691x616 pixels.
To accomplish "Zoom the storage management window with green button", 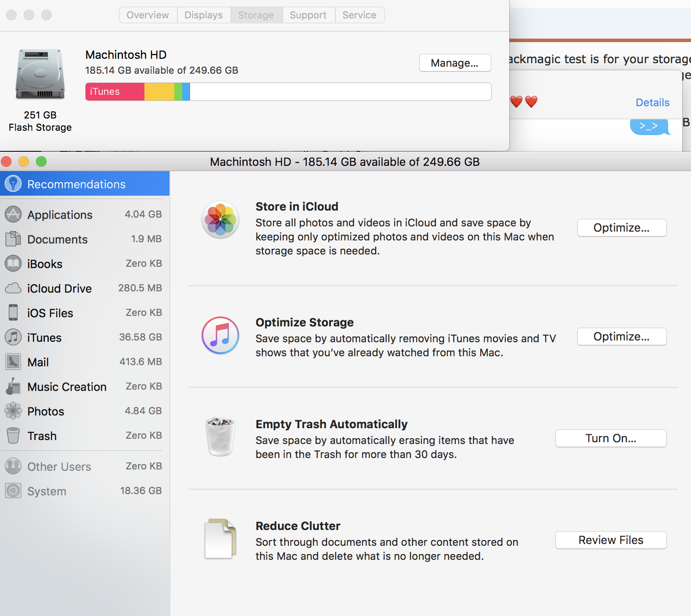I will click(41, 161).
